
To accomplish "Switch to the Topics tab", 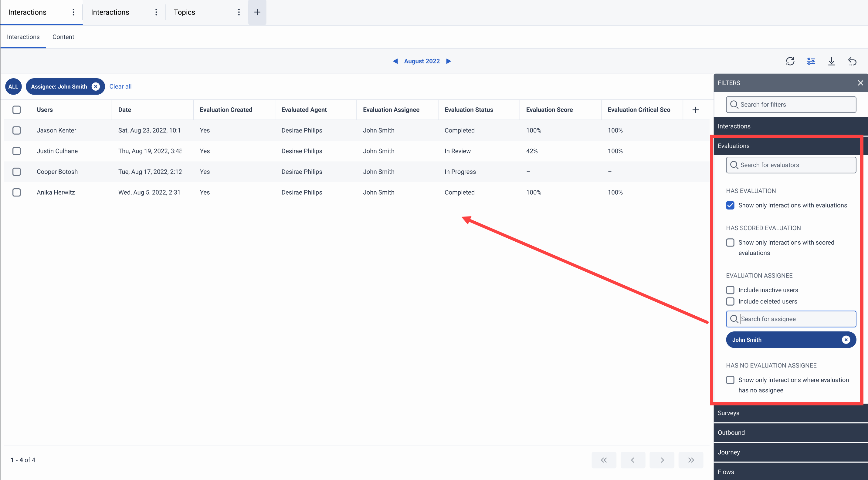I will click(x=184, y=12).
